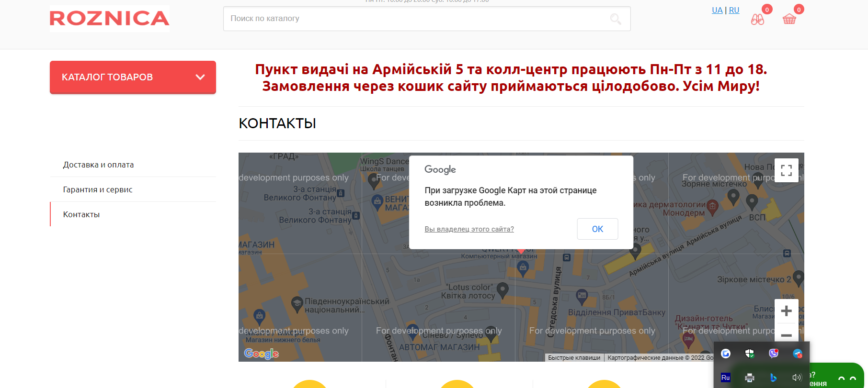This screenshot has height=388, width=868.
Task: Open the printer tray icon
Action: (x=750, y=377)
